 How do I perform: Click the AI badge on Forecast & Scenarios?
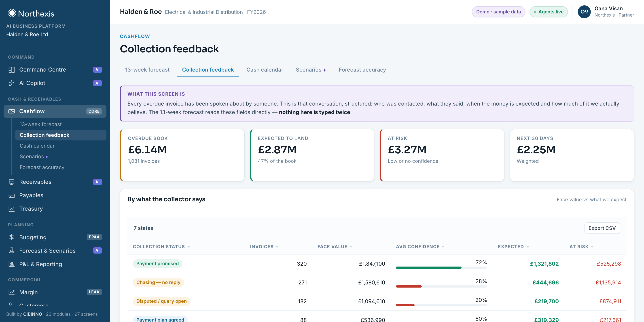(x=97, y=250)
